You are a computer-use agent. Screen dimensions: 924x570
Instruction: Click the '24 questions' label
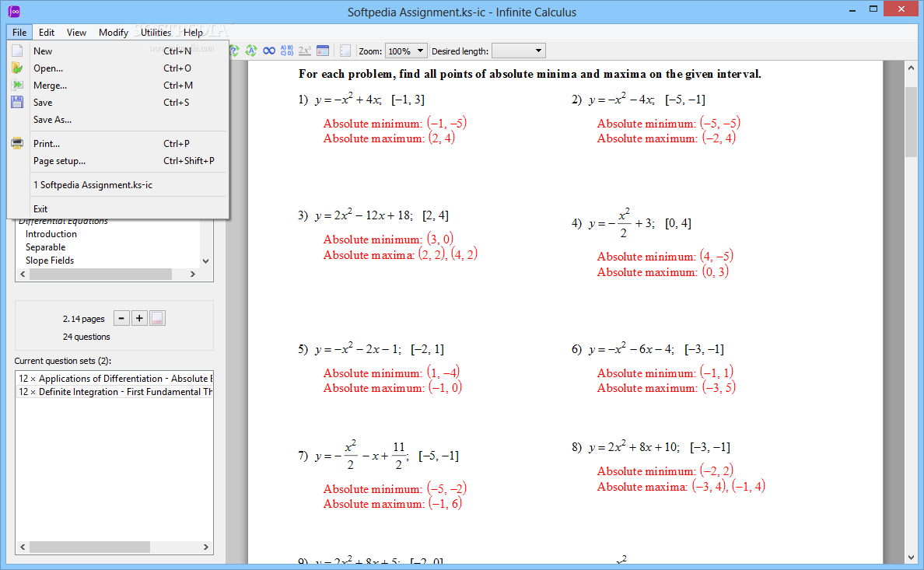click(86, 337)
